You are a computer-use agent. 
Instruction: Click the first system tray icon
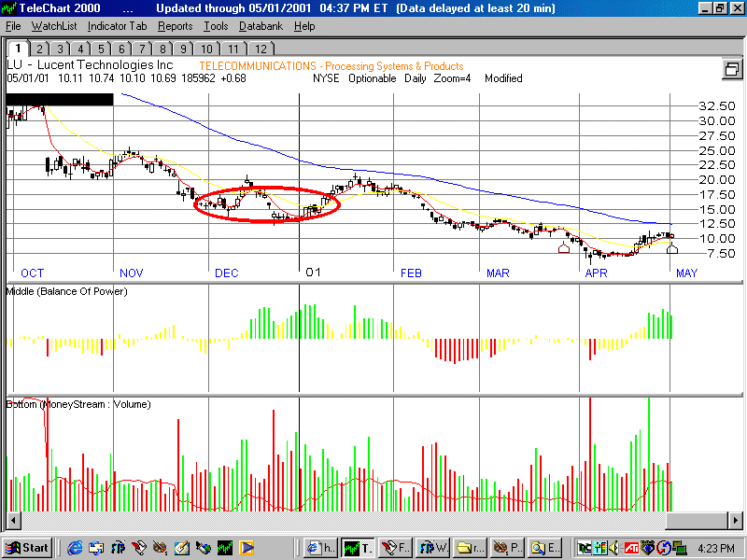[x=584, y=548]
